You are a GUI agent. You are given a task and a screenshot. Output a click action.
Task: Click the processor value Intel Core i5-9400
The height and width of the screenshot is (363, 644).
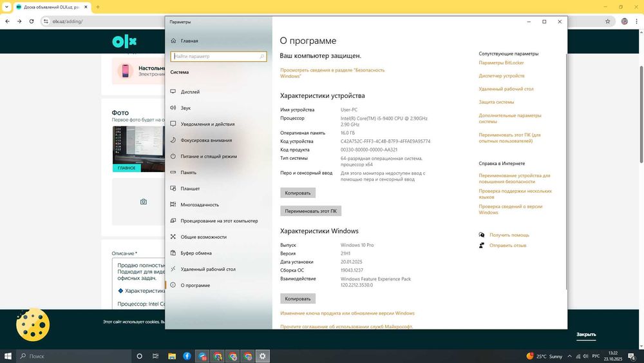point(384,121)
